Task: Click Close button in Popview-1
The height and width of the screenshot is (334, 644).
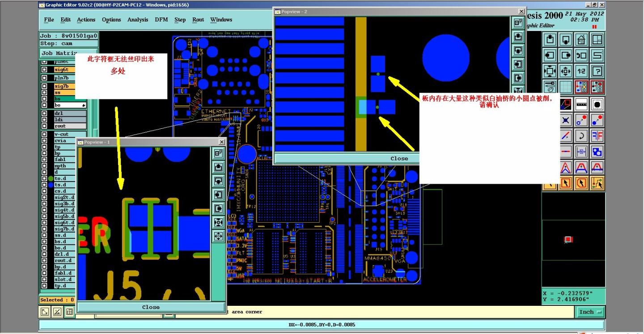Action: tap(151, 307)
